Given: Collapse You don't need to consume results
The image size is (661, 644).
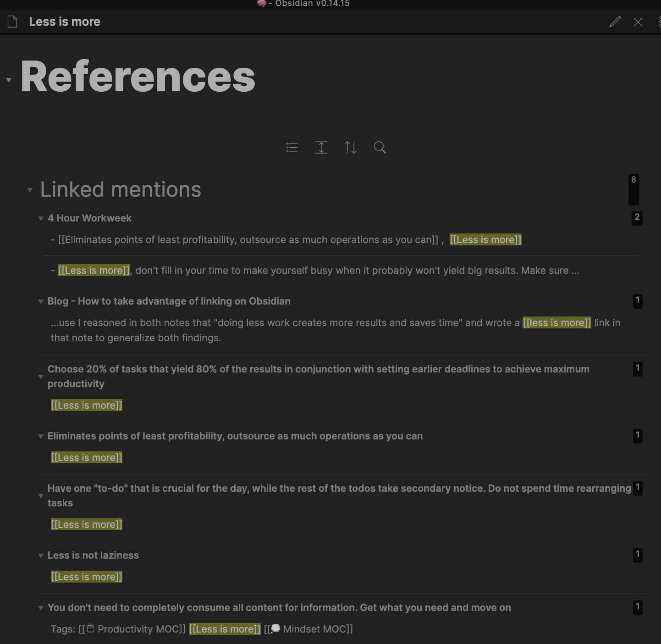Looking at the screenshot, I should tap(41, 608).
